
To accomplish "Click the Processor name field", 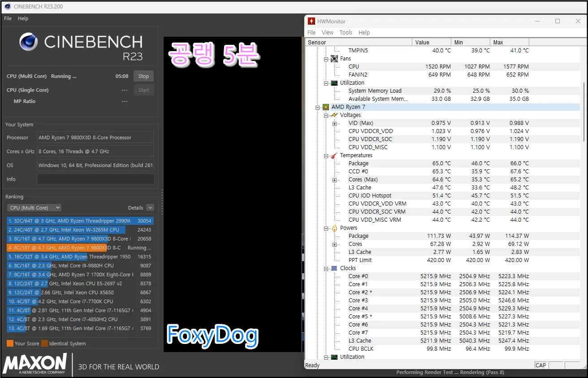I will coord(95,137).
